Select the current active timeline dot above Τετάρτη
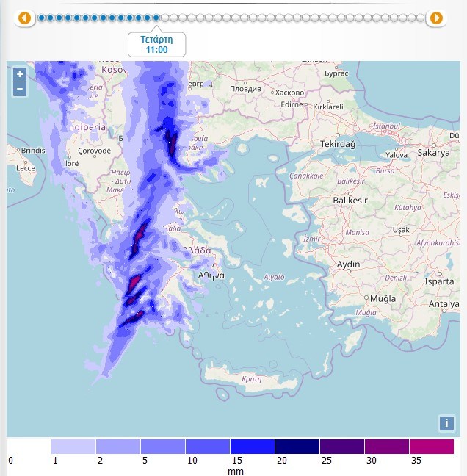Screen dimensions: 467x476 (x=156, y=18)
